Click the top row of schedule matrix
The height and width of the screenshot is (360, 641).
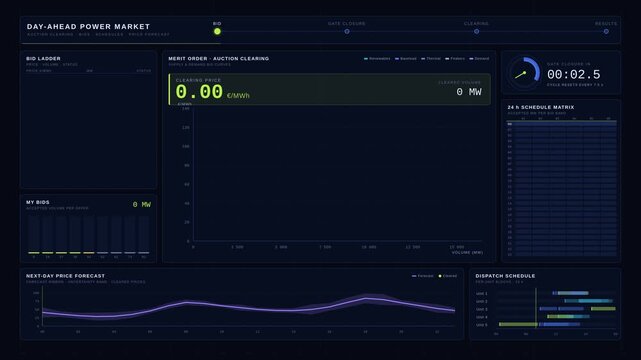[x=562, y=124]
